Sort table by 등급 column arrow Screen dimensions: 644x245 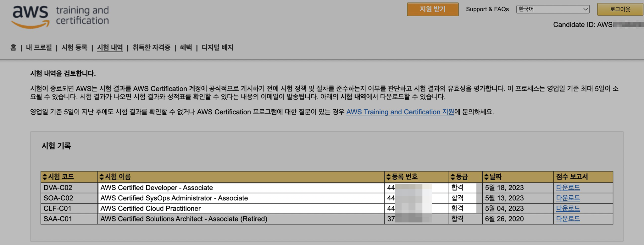pos(453,177)
